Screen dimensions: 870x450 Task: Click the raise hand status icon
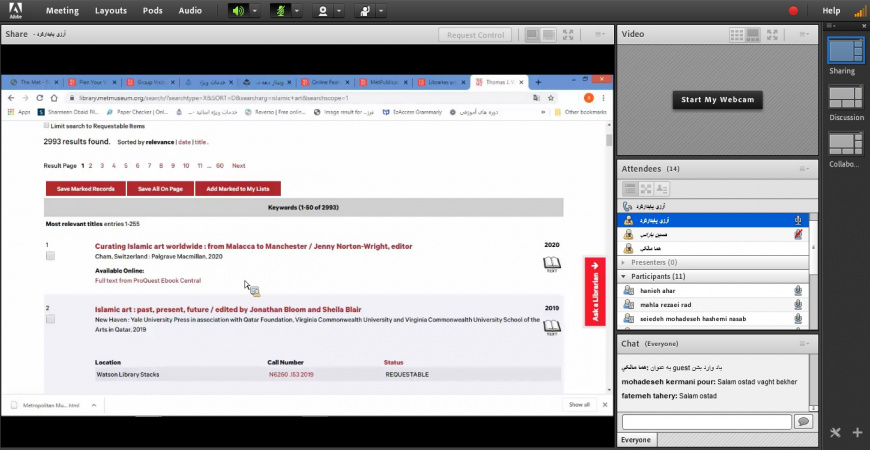tap(365, 11)
